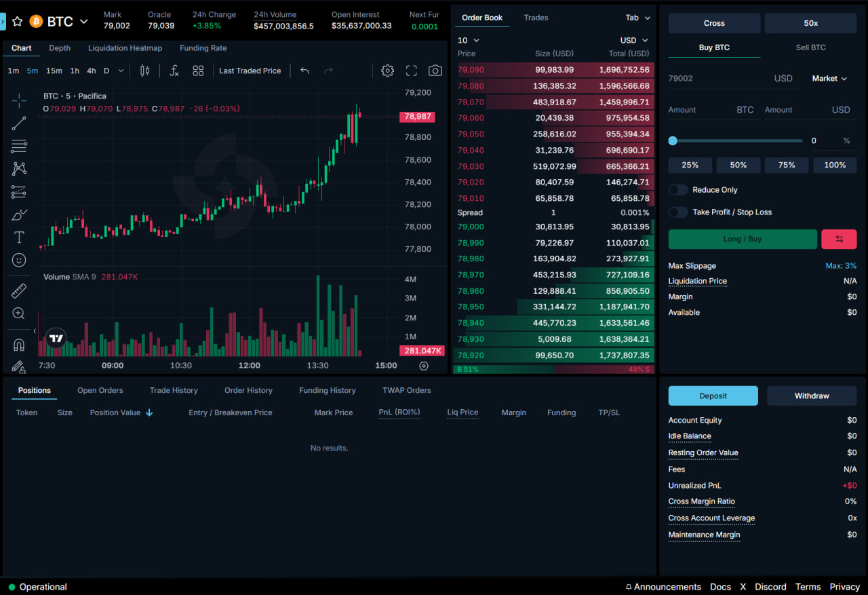Viewport: 868px width, 595px height.
Task: Click the buy/sell ratio bar
Action: click(x=554, y=369)
